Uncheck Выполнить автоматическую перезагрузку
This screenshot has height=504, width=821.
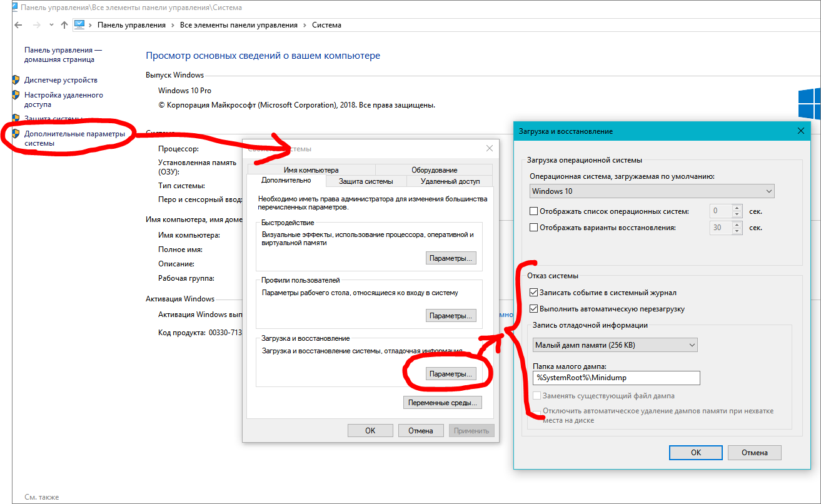coord(533,308)
